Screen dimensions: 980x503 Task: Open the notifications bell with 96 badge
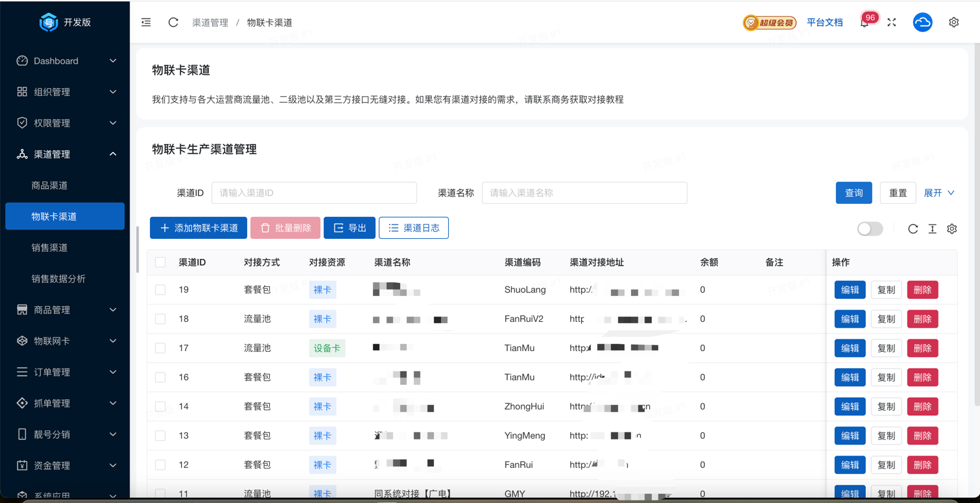point(865,23)
